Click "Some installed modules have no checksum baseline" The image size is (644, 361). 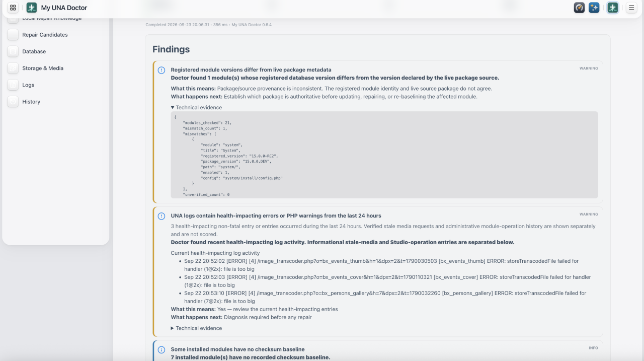237,349
